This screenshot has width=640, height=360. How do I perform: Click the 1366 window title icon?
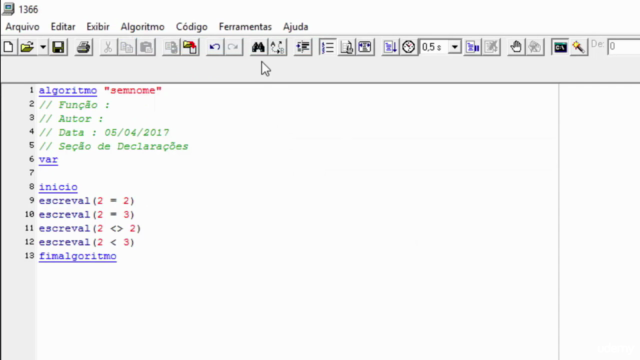coord(8,9)
